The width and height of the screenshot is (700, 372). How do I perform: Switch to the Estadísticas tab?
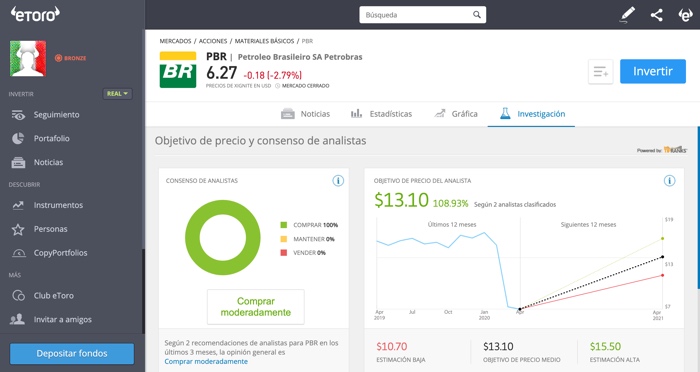tap(381, 114)
